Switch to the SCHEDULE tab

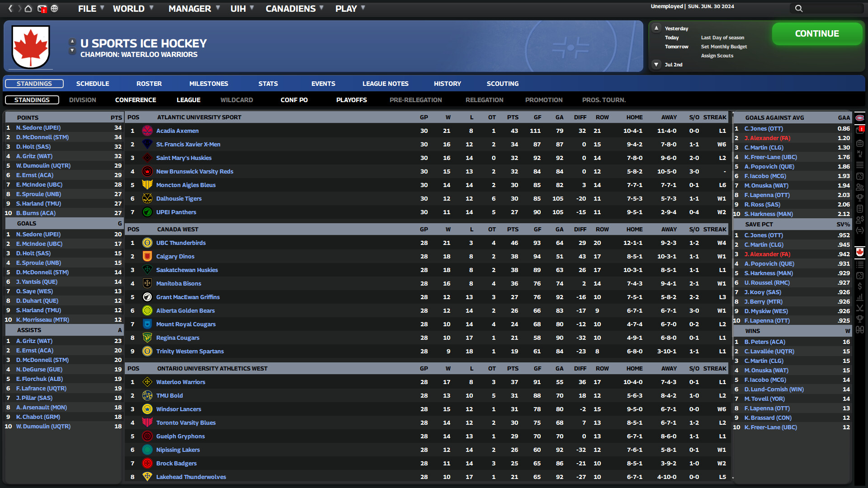point(92,84)
